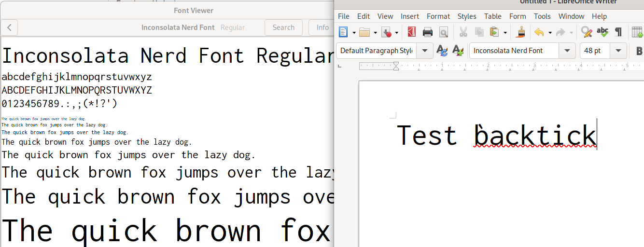The width and height of the screenshot is (644, 247).
Task: Click the Cut scissors icon
Action: (x=463, y=32)
